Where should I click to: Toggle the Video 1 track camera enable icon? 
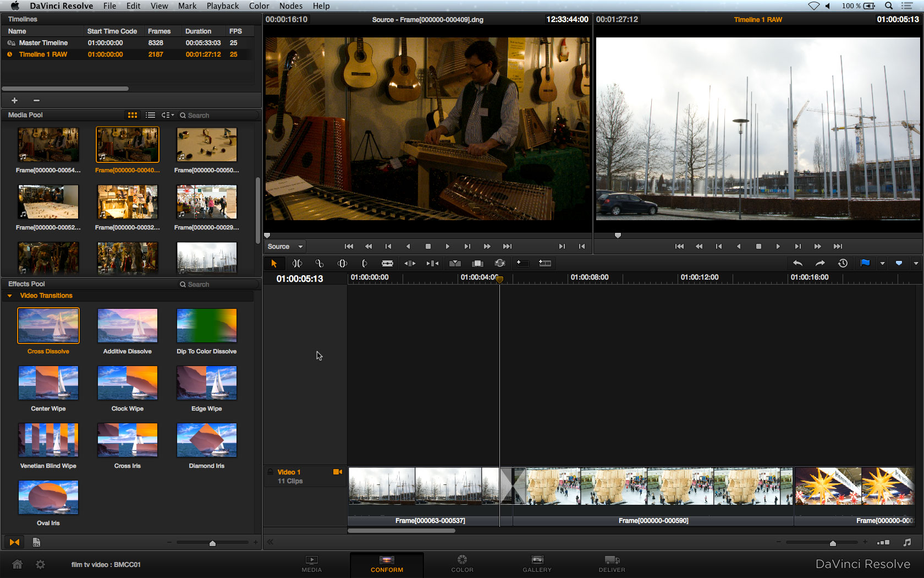[x=338, y=472]
